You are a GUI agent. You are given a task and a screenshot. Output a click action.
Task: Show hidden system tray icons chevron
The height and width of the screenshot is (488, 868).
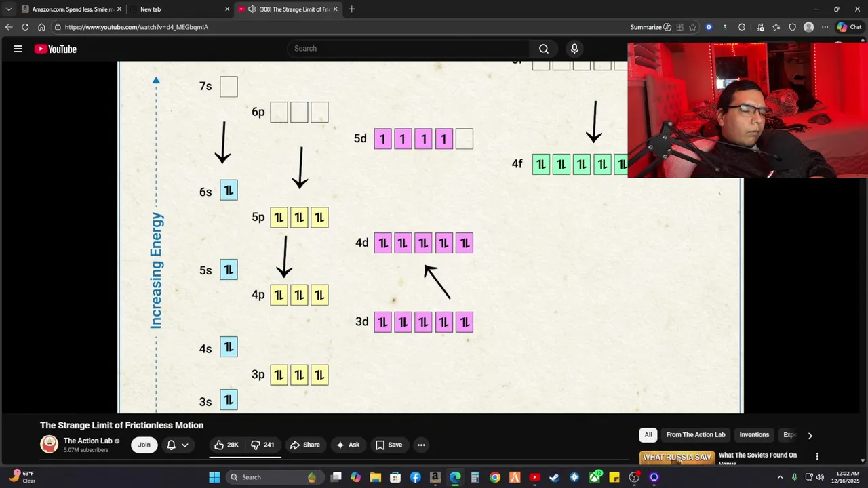(x=780, y=477)
